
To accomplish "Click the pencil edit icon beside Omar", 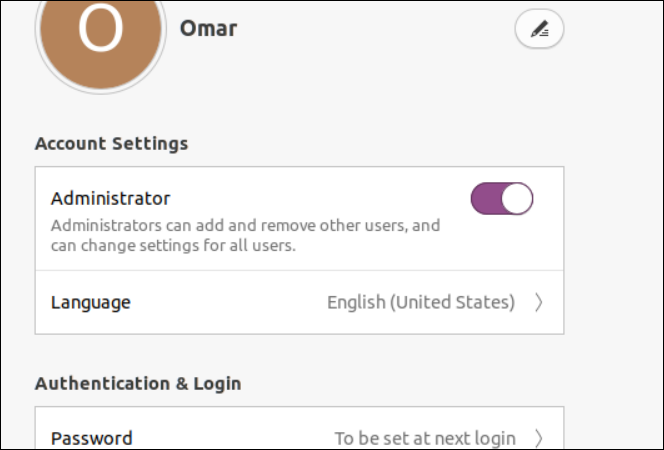I will tap(539, 29).
